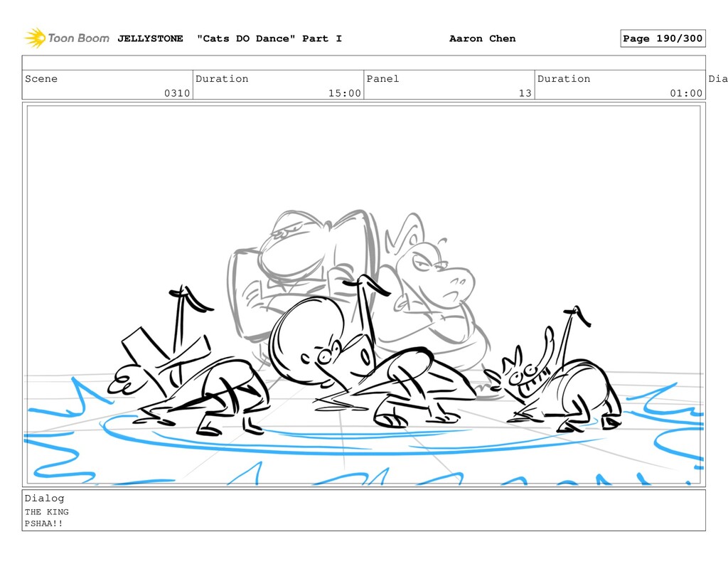Select THE KING dialog speaker line
This screenshot has height=564, width=728.
(47, 511)
